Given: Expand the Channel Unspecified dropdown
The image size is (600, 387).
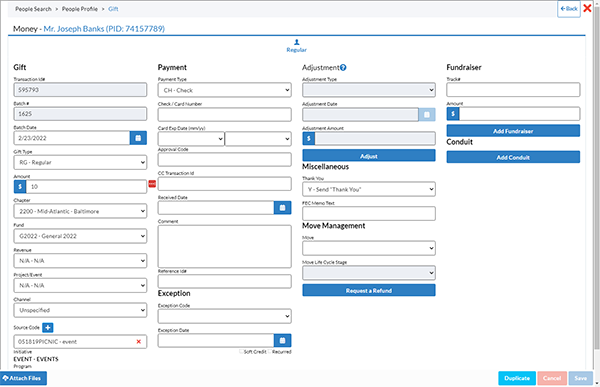Looking at the screenshot, I should click(80, 310).
